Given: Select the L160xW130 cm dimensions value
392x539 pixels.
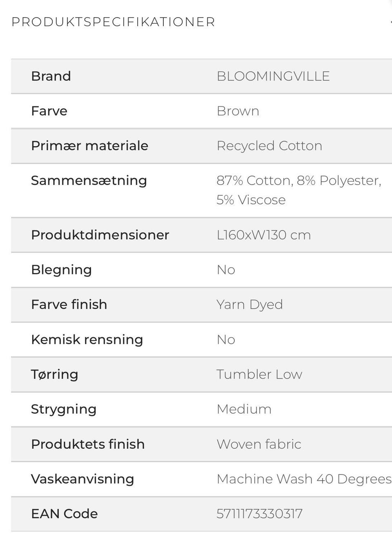Looking at the screenshot, I should coord(263,235).
